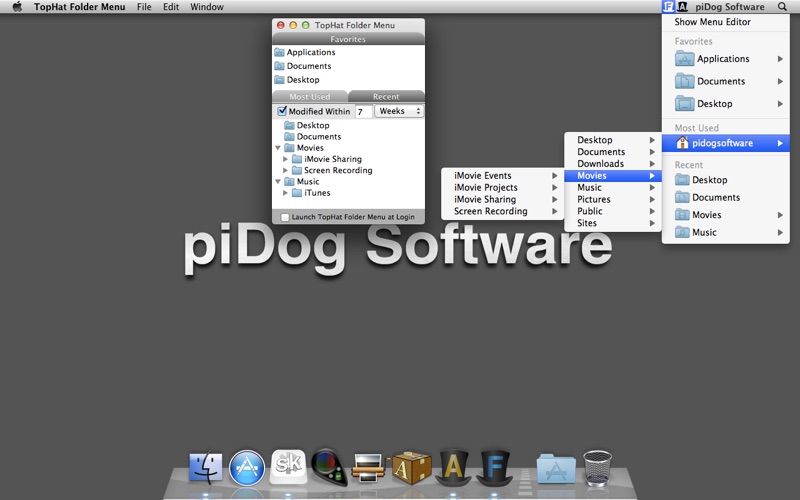Click the F TopHat icon in menu bar
This screenshot has width=800, height=500.
point(668,7)
